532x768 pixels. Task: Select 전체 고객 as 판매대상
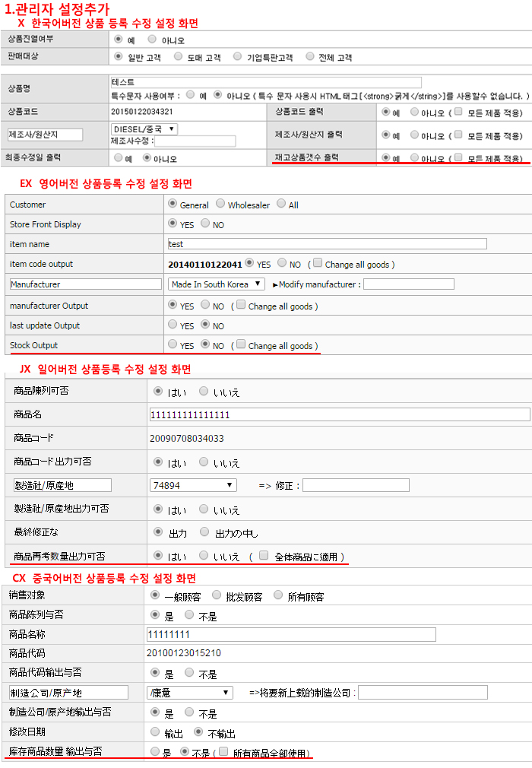(310, 56)
